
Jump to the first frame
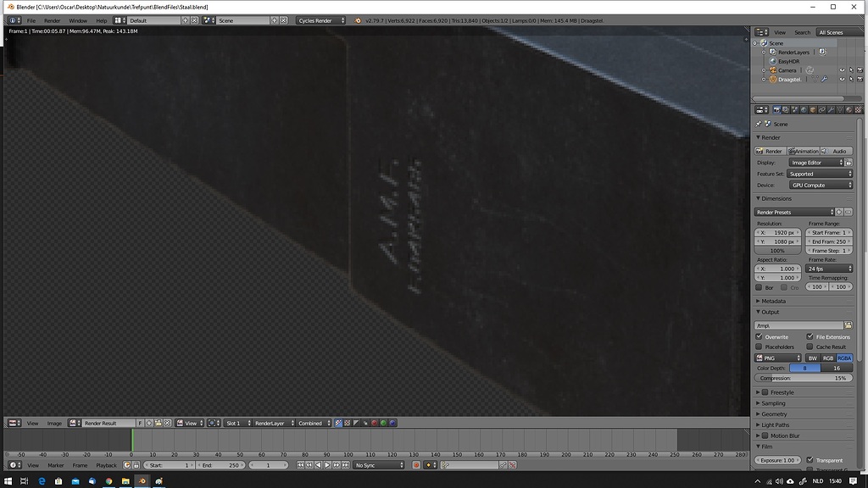coord(300,465)
